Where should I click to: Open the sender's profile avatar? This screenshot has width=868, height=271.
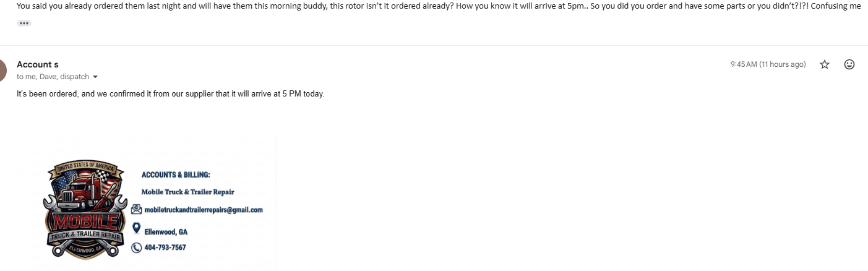tap(2, 71)
